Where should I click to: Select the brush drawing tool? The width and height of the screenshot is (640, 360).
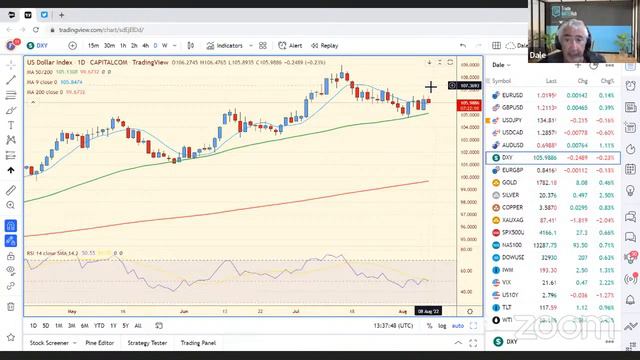[x=11, y=110]
